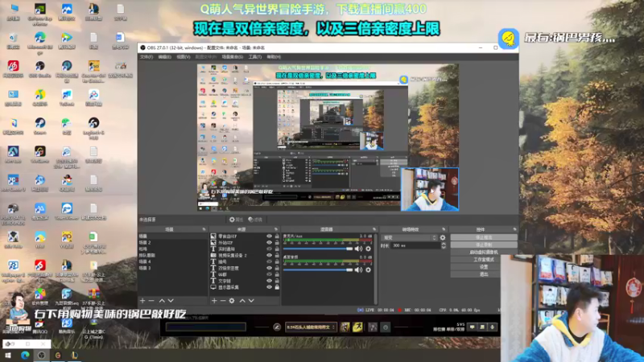Adjust 桌面音频 volume slider
Screen dimensions: 644x362
[317, 269]
